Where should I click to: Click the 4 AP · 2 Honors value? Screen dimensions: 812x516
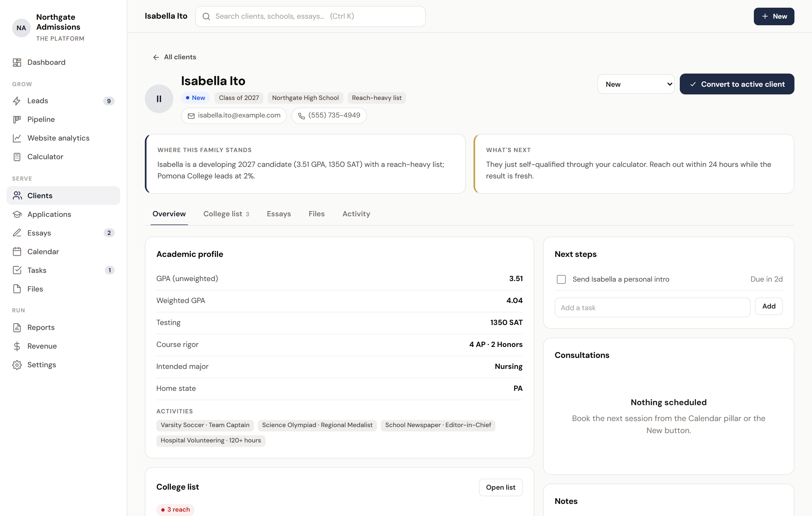click(x=496, y=344)
